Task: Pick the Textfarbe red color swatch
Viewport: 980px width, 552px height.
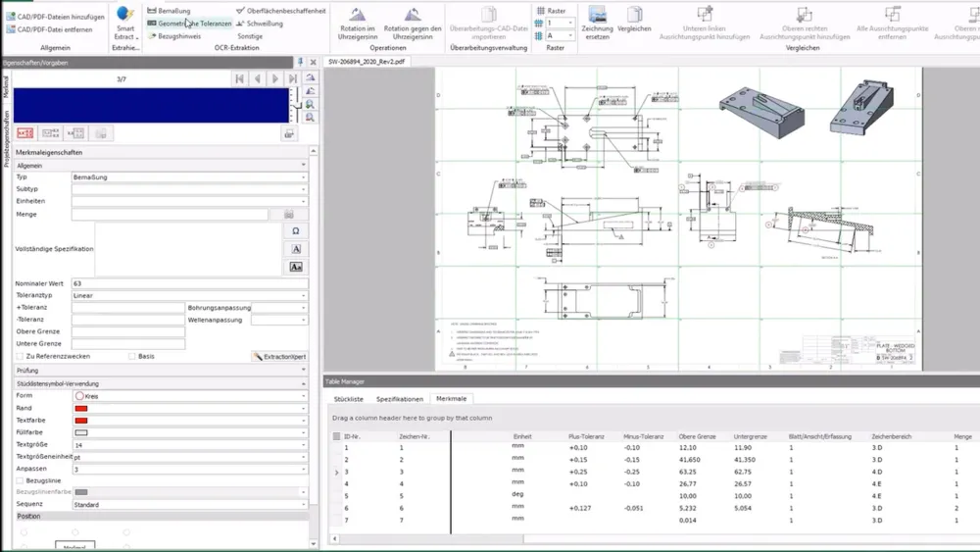Action: click(x=81, y=420)
